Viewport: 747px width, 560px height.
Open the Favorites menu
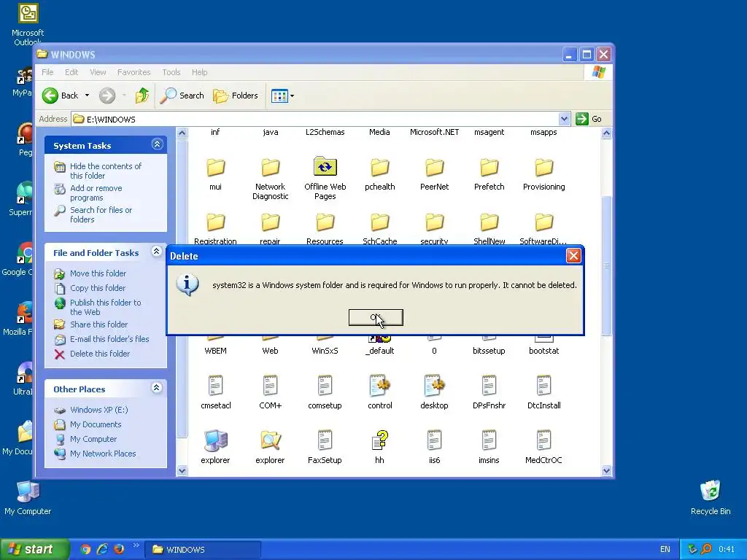(x=134, y=72)
